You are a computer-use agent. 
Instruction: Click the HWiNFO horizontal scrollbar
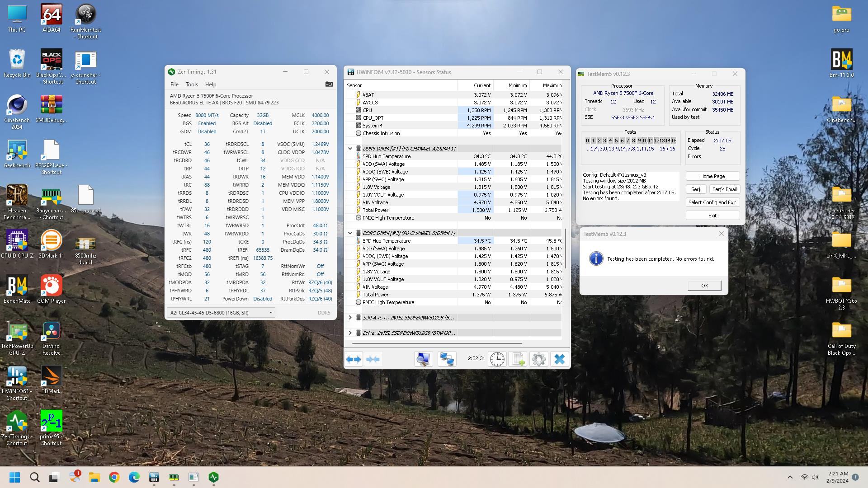point(437,343)
